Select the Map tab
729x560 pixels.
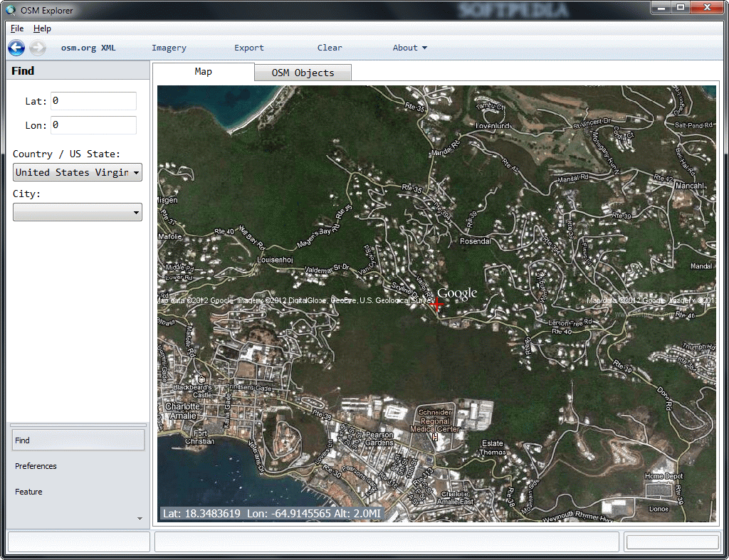(x=203, y=72)
